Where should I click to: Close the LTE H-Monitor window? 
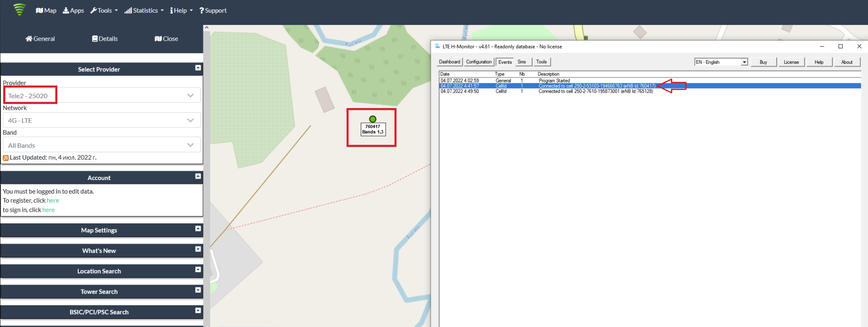point(859,46)
